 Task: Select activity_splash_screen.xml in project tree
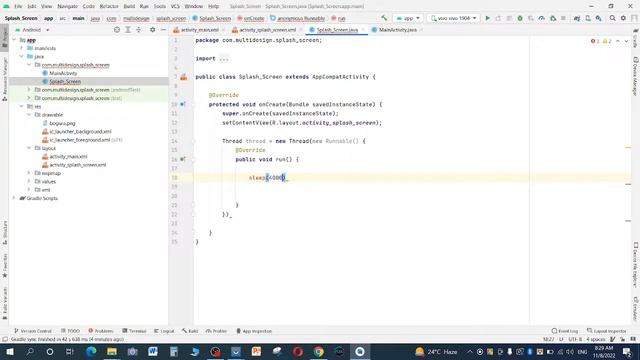click(78, 165)
